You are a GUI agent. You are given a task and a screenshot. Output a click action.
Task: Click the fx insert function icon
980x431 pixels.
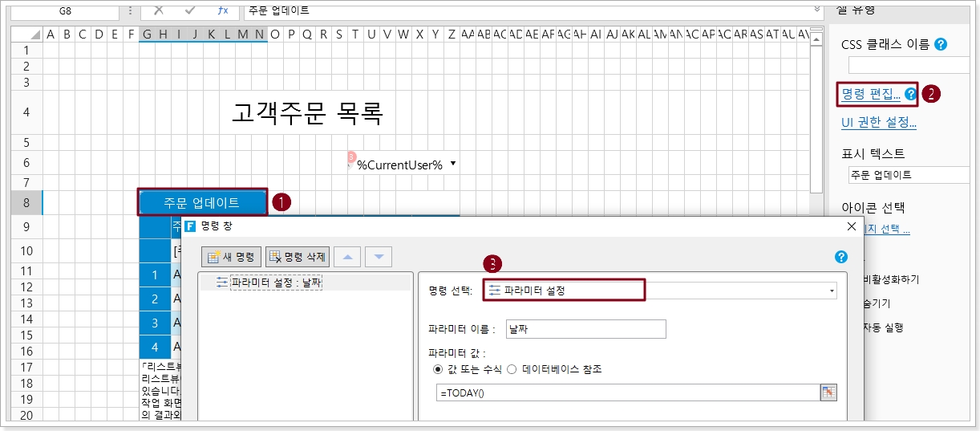click(223, 10)
